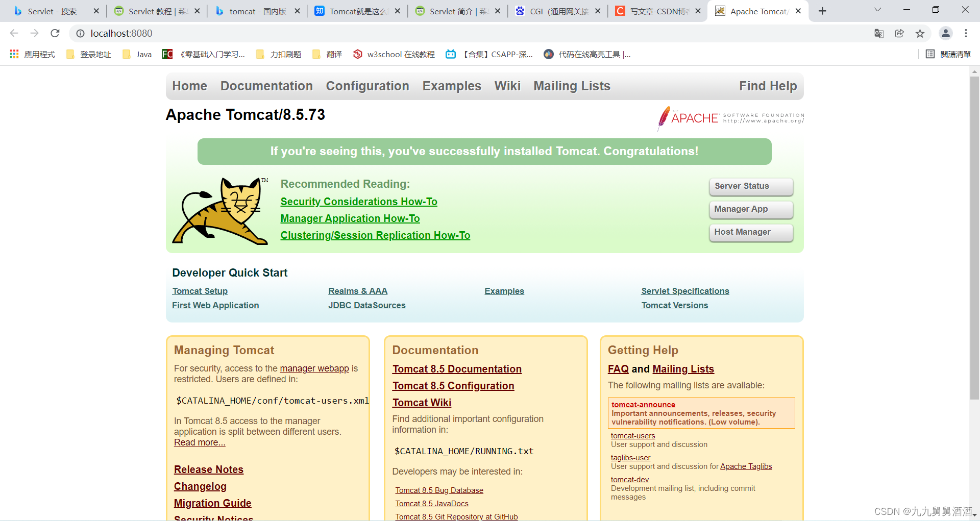Open the reading list button
This screenshot has width=980, height=521.
948,54
